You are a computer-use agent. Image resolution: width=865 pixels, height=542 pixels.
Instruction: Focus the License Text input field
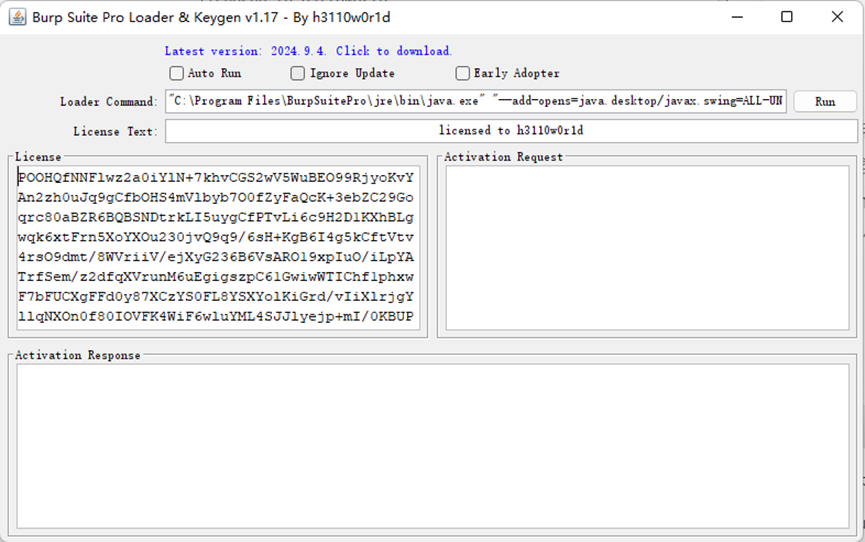[x=511, y=131]
